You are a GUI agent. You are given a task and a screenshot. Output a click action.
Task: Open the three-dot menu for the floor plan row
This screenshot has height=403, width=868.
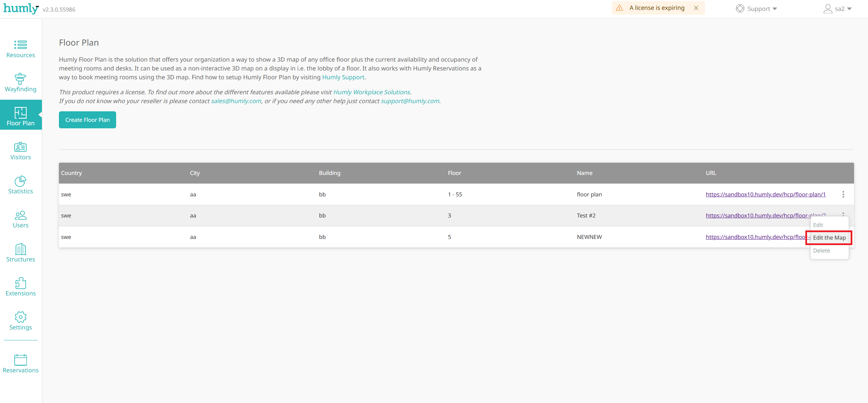(843, 194)
